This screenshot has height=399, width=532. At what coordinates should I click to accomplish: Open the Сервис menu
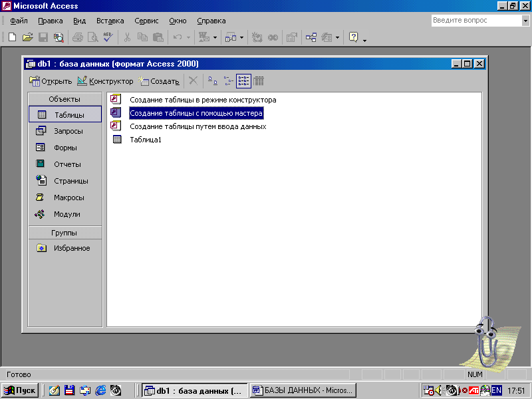[146, 21]
